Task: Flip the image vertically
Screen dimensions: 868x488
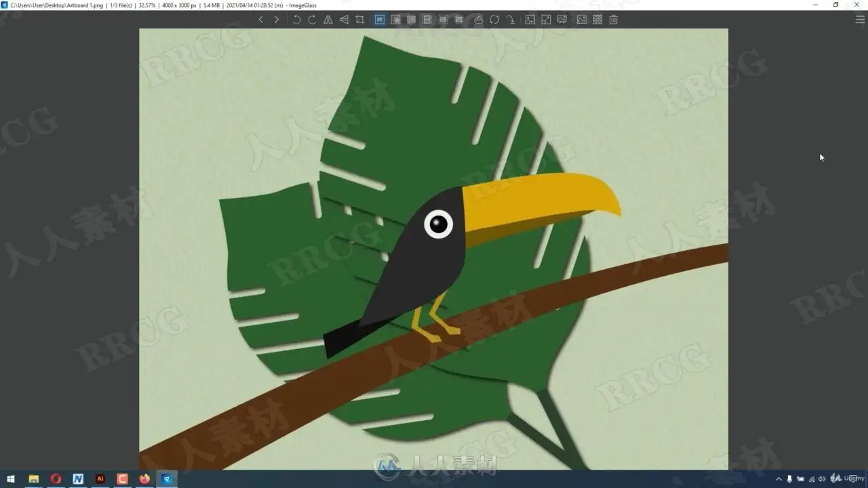Action: (344, 20)
